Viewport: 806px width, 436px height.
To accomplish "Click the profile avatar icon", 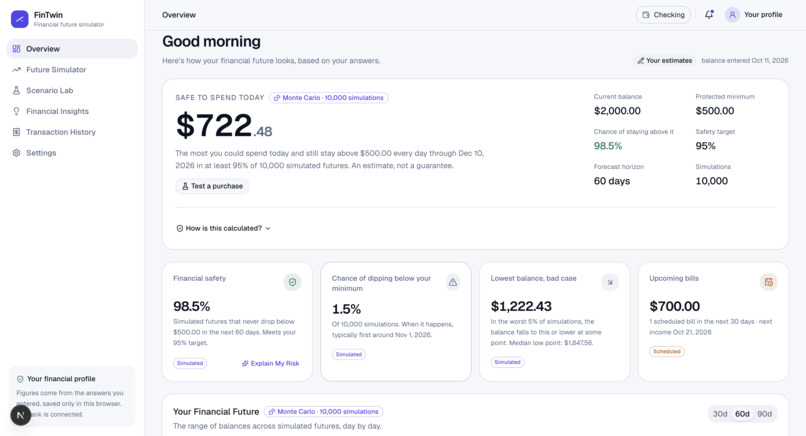I will click(x=732, y=15).
